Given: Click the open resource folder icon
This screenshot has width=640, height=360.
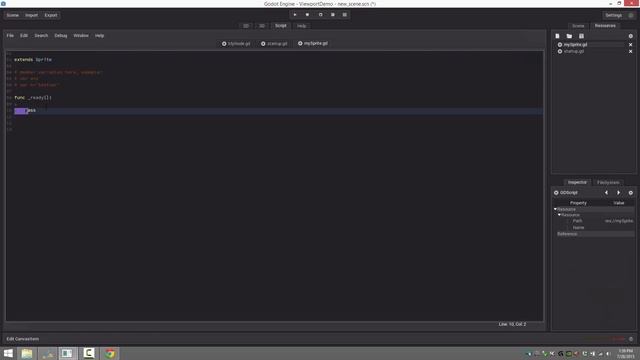Looking at the screenshot, I should click(x=569, y=36).
